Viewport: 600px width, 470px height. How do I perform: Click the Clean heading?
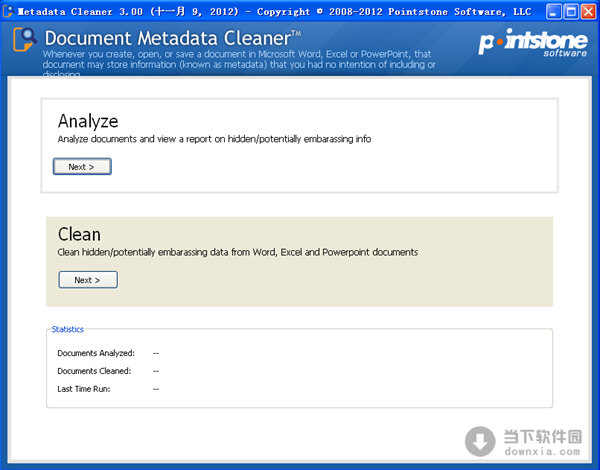click(x=79, y=234)
